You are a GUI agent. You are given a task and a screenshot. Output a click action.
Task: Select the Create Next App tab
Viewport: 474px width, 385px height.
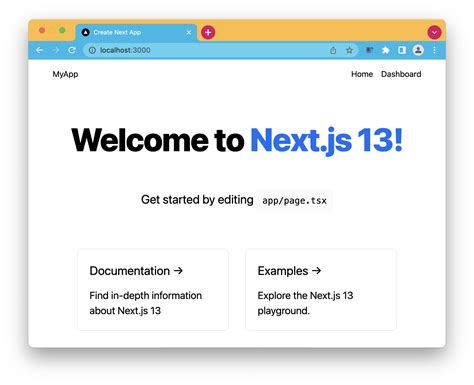[x=136, y=32]
